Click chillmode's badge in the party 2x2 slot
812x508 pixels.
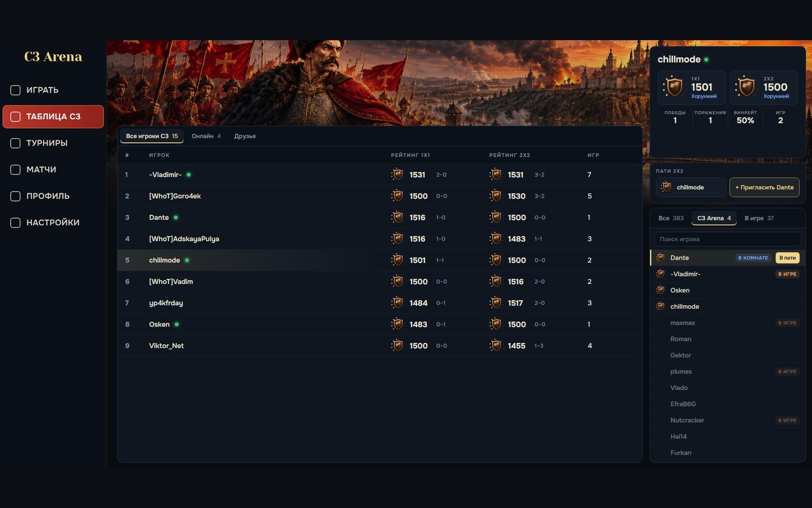666,187
